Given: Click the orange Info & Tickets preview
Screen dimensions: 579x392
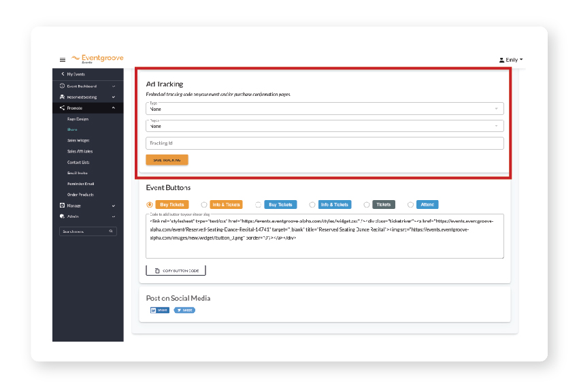Looking at the screenshot, I should (x=226, y=205).
